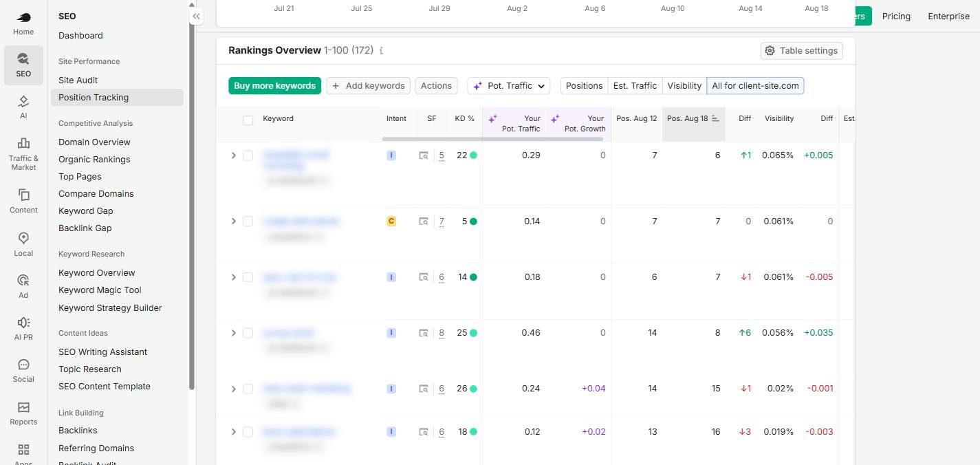Click SERP features icon in KD 22 row

click(x=424, y=155)
